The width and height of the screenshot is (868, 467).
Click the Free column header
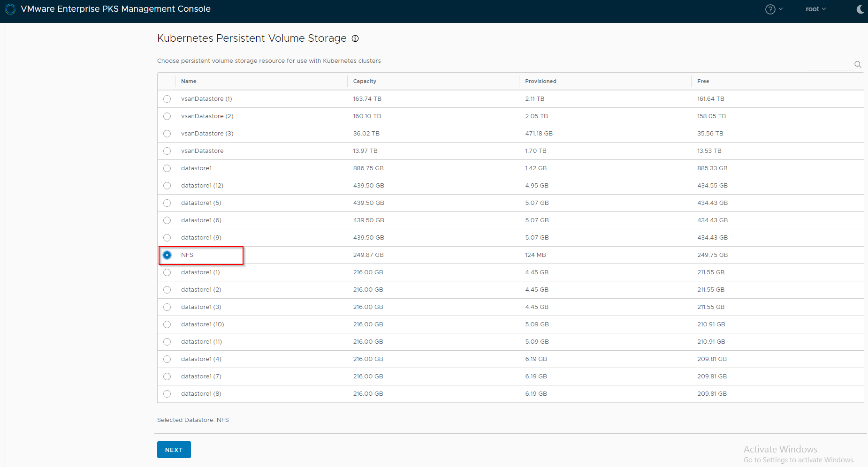(x=703, y=81)
